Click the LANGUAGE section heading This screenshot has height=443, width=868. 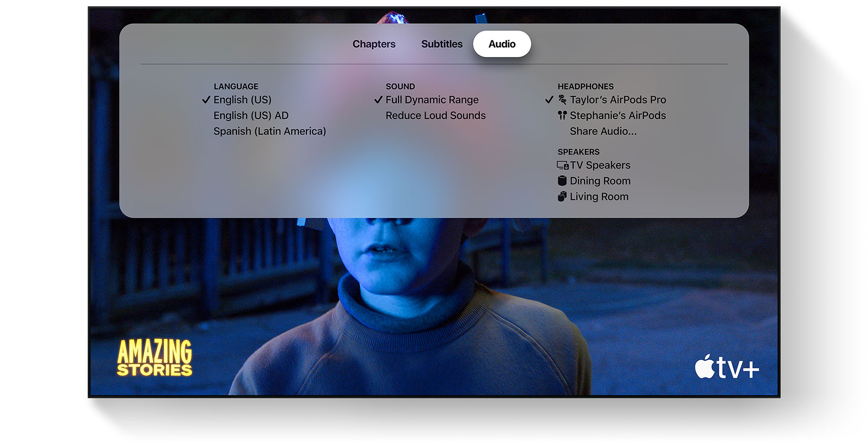click(x=236, y=86)
